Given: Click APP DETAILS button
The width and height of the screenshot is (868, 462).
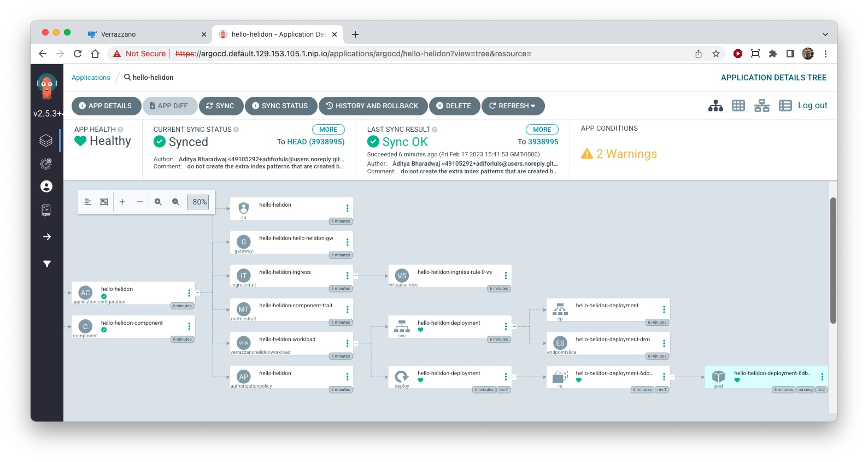Looking at the screenshot, I should point(106,106).
